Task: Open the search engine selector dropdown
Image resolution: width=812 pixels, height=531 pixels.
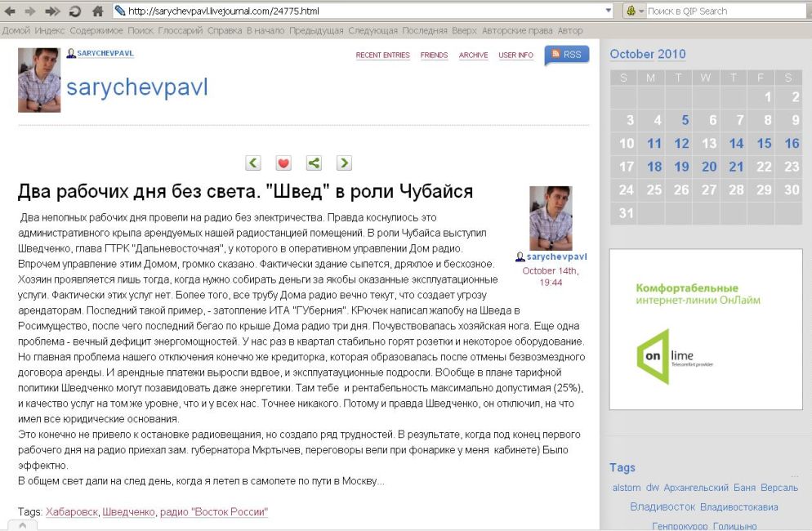Action: click(x=634, y=11)
